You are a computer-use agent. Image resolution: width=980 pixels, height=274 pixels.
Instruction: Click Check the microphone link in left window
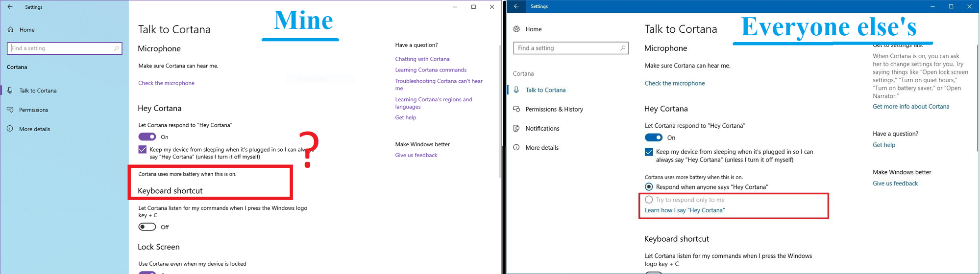tap(166, 83)
